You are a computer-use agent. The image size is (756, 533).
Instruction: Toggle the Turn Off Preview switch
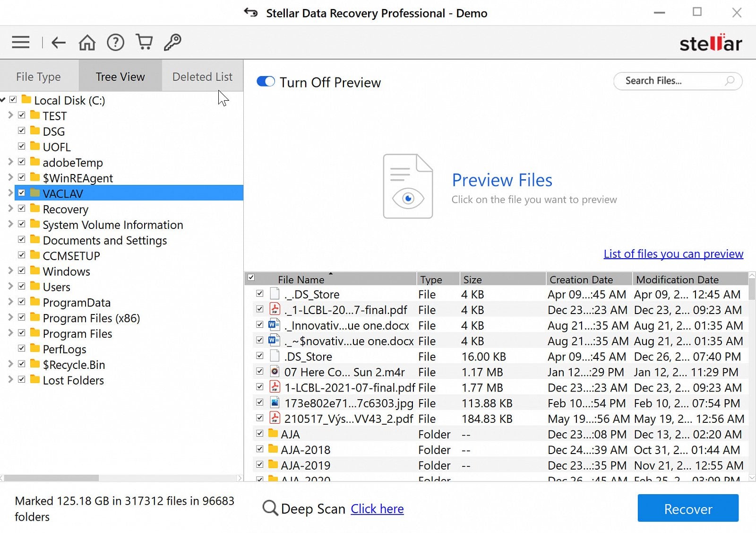coord(266,82)
